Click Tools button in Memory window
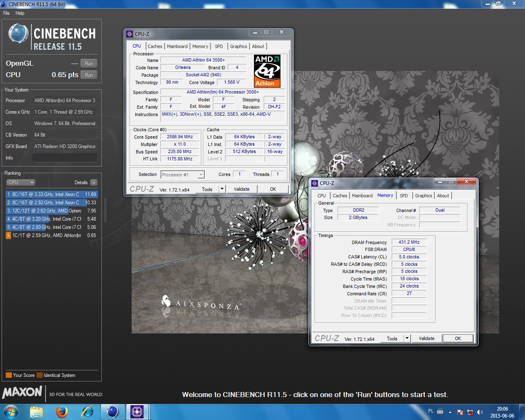Screen dimensions: 525x420 (x=392, y=338)
